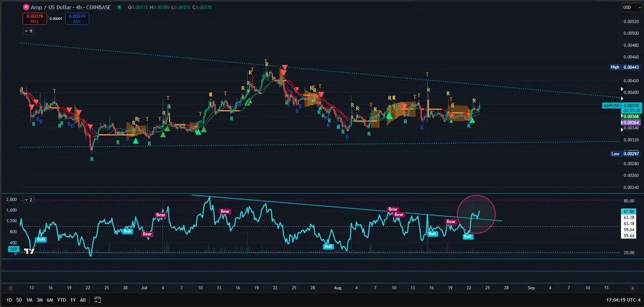Select the YTD time range
Screen dimensions: 644x307
[x=62, y=299]
